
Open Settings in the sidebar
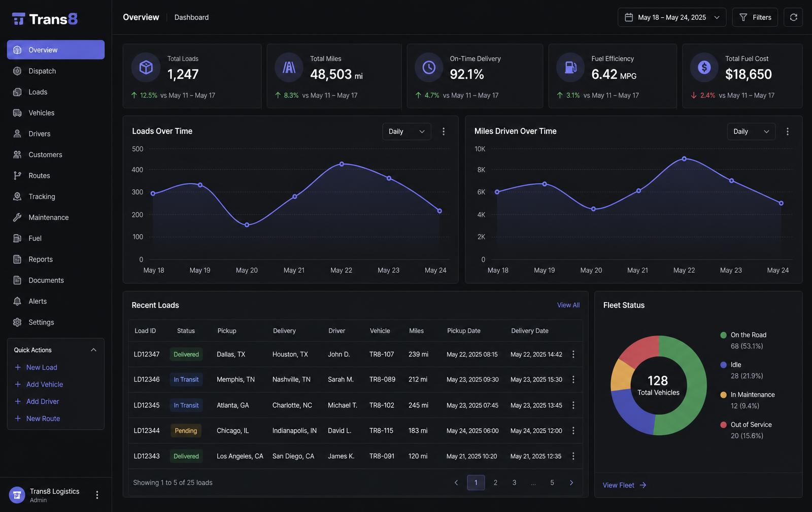[56, 322]
